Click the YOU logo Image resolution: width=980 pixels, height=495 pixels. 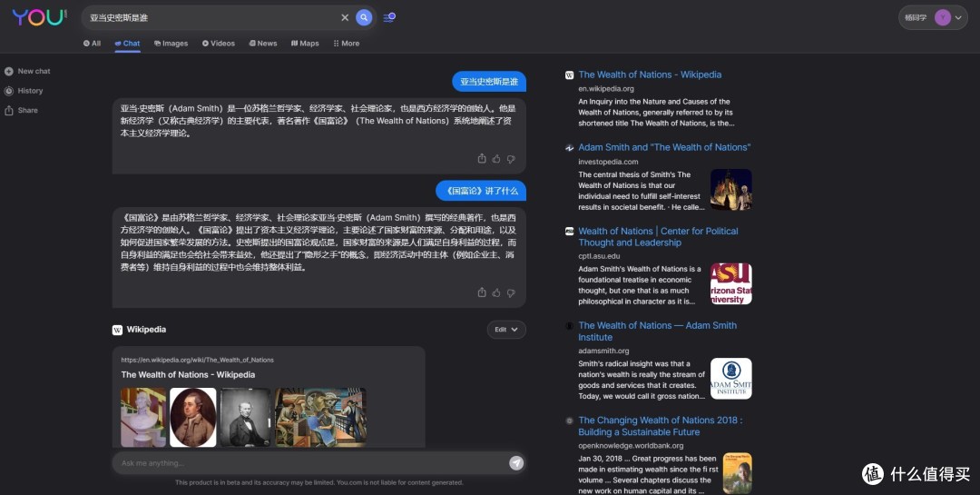tap(39, 17)
